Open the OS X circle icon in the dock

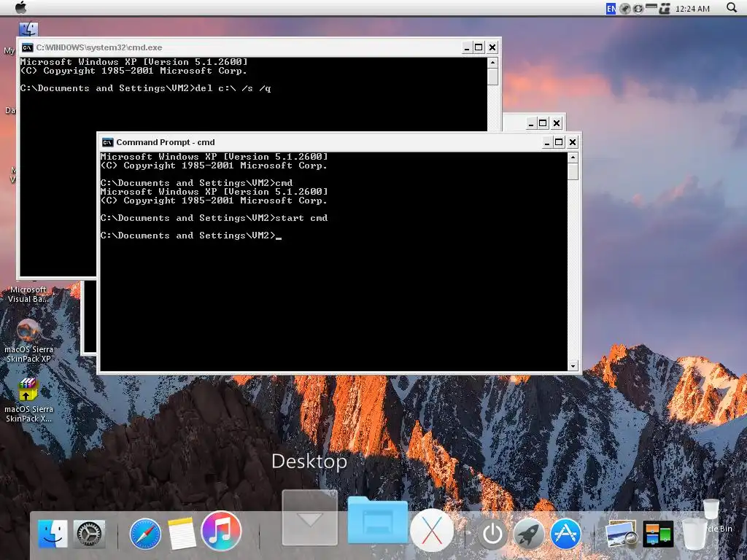pos(432,531)
